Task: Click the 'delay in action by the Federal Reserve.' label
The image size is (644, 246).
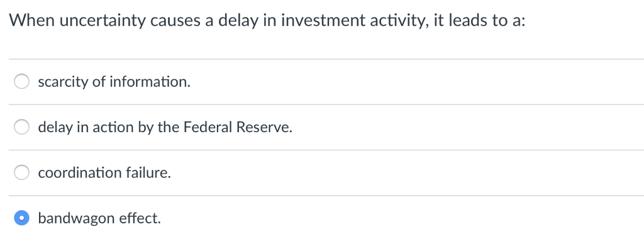Action: [x=165, y=127]
